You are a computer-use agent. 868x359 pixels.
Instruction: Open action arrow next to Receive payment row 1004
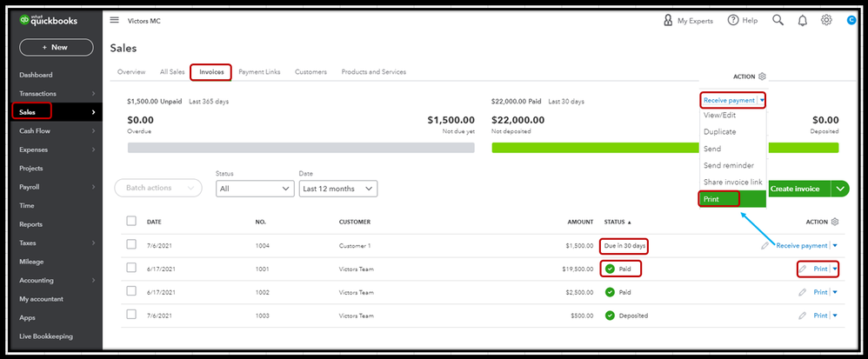click(x=835, y=246)
